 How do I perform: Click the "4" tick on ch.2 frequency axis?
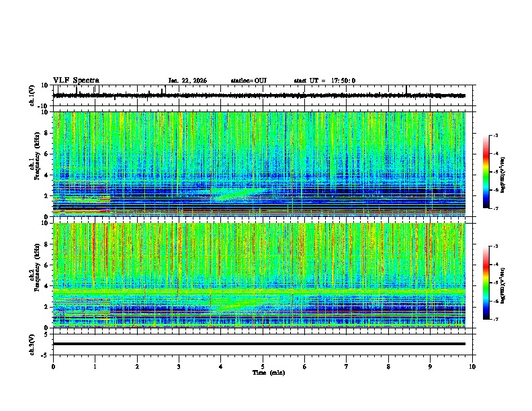(46, 286)
